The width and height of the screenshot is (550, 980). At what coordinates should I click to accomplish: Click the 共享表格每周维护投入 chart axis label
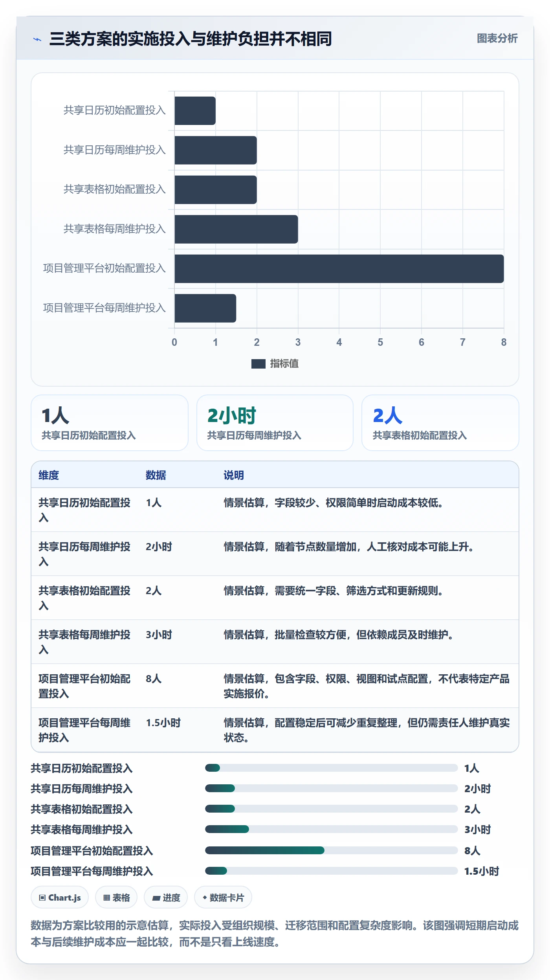tap(114, 229)
